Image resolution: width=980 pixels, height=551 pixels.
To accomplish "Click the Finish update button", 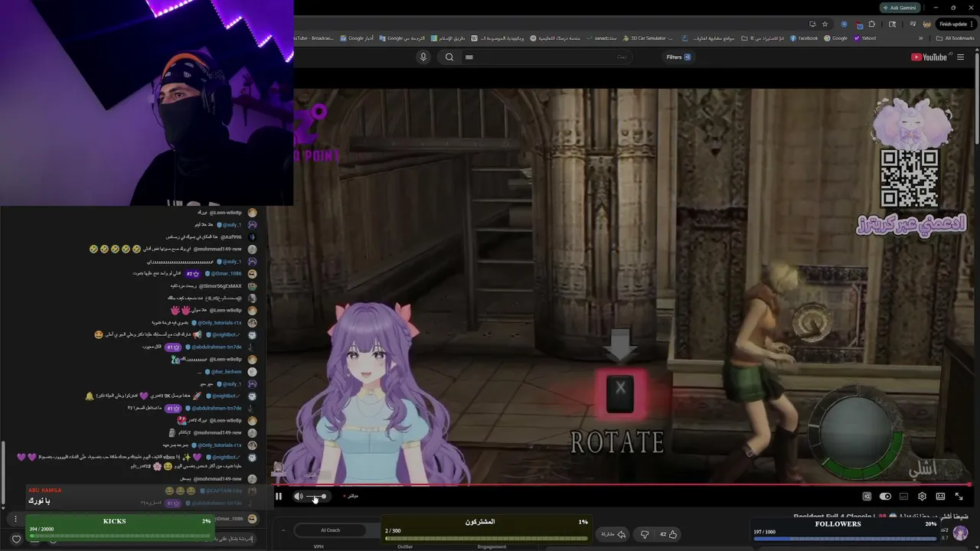I will (955, 24).
